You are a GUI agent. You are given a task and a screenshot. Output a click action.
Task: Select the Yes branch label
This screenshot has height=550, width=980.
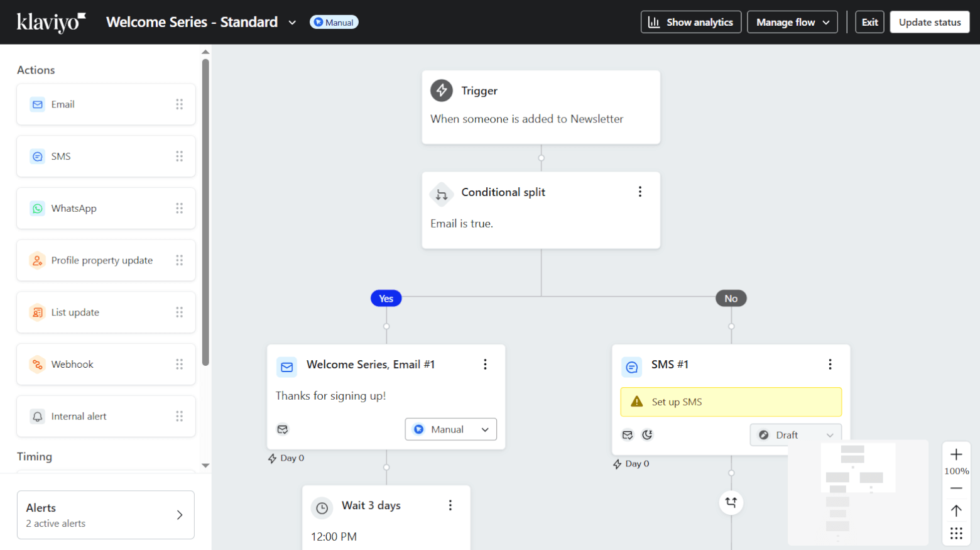[x=386, y=299]
